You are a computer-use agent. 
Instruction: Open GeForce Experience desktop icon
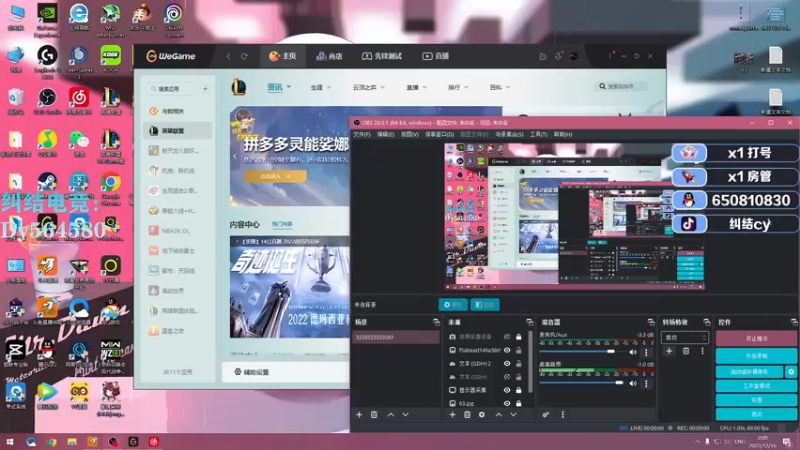(x=47, y=20)
